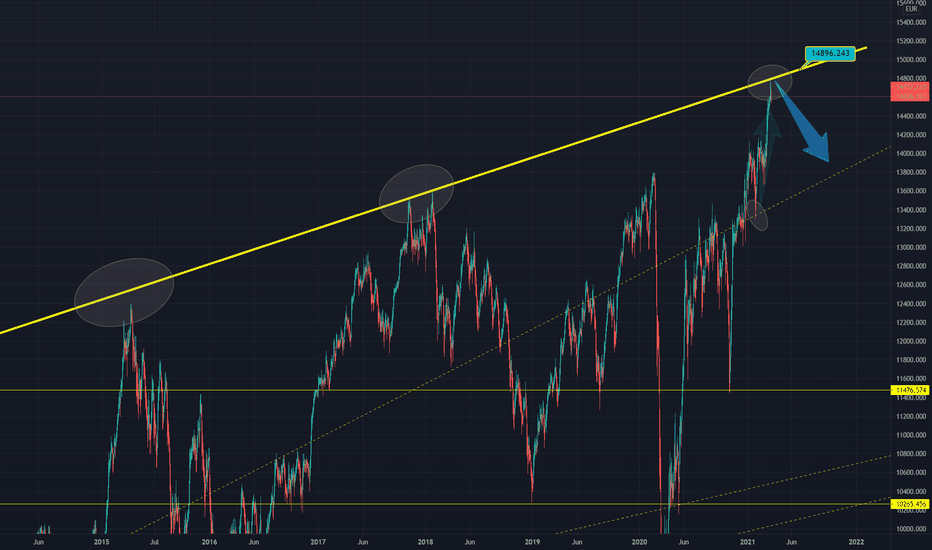Click the 10000.000 price axis label
Screen dimensions: 932x550
[911, 529]
